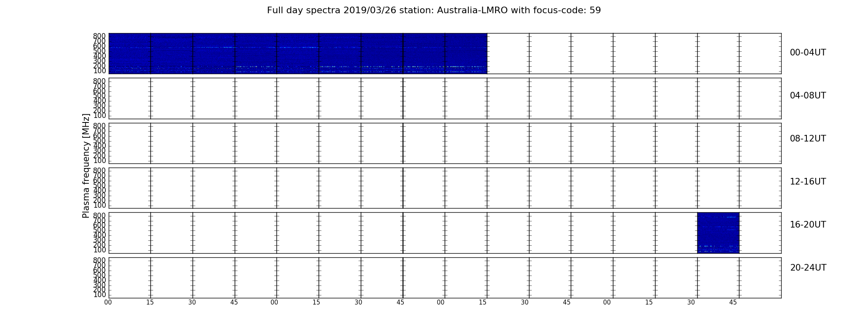Click the 100 tick label of the 00-04UT panel

tap(99, 71)
